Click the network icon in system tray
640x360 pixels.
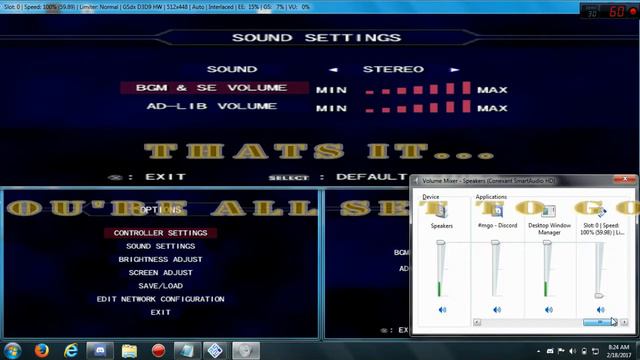pyautogui.click(x=596, y=351)
